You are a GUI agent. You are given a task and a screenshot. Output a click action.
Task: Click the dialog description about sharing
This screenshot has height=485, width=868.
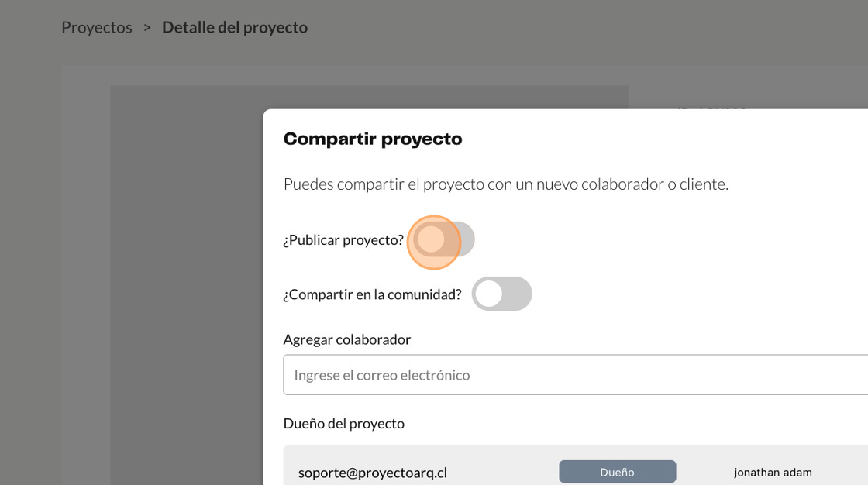505,184
